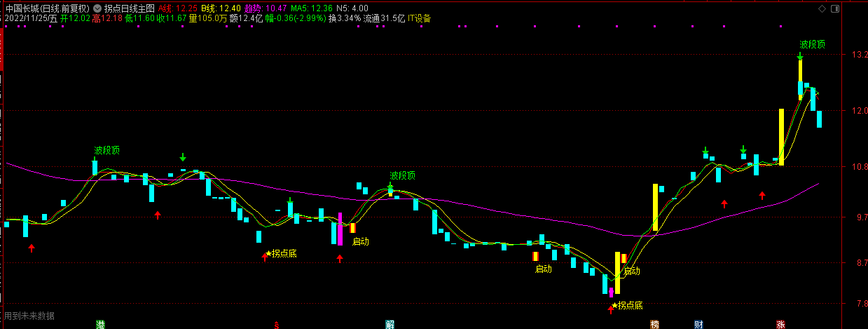Click the turnover amount 额12.4亿
The image size is (868, 329).
click(x=247, y=18)
